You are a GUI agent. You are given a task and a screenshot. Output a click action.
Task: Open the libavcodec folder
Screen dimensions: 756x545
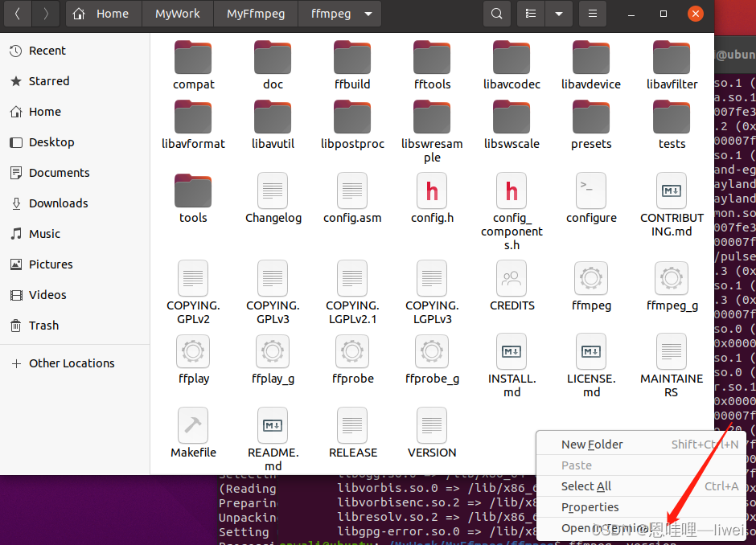512,57
